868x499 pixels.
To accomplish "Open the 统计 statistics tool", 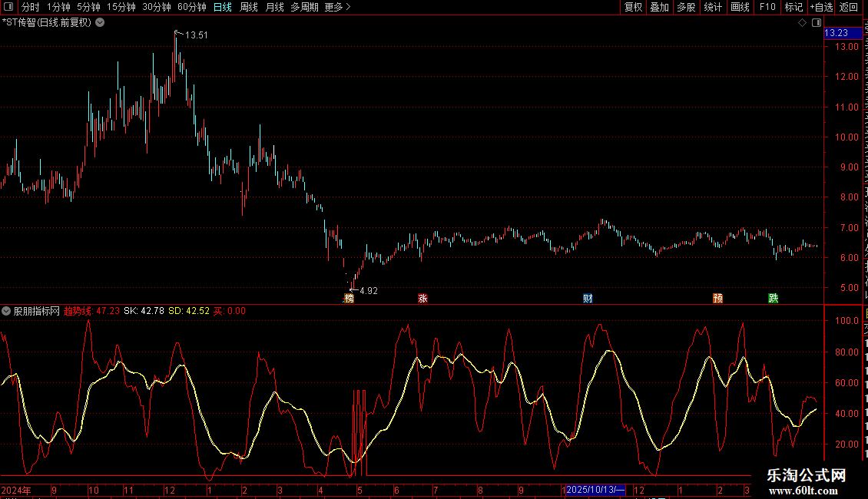I will click(x=713, y=7).
